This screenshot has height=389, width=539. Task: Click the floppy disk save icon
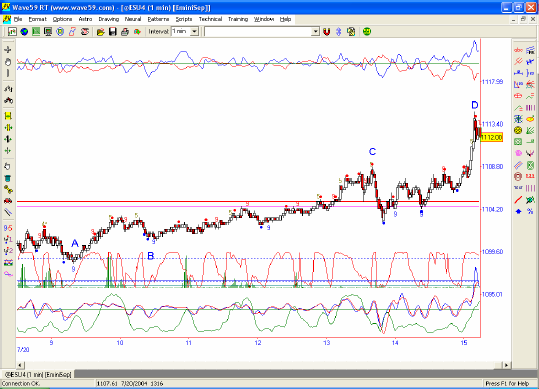[112, 32]
